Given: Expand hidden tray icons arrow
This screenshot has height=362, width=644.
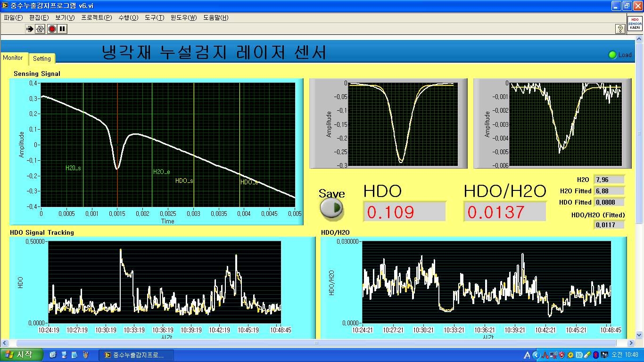Looking at the screenshot, I should (x=536, y=355).
